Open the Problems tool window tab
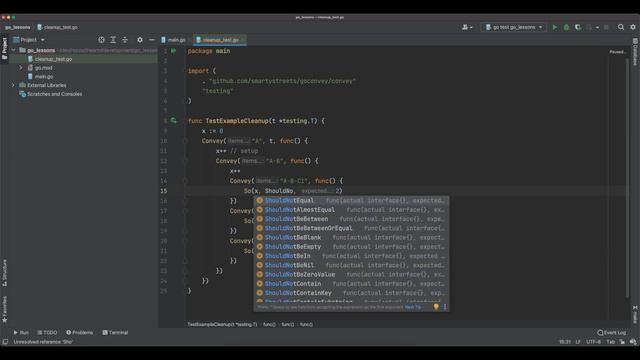The width and height of the screenshot is (640, 360). tap(80, 333)
